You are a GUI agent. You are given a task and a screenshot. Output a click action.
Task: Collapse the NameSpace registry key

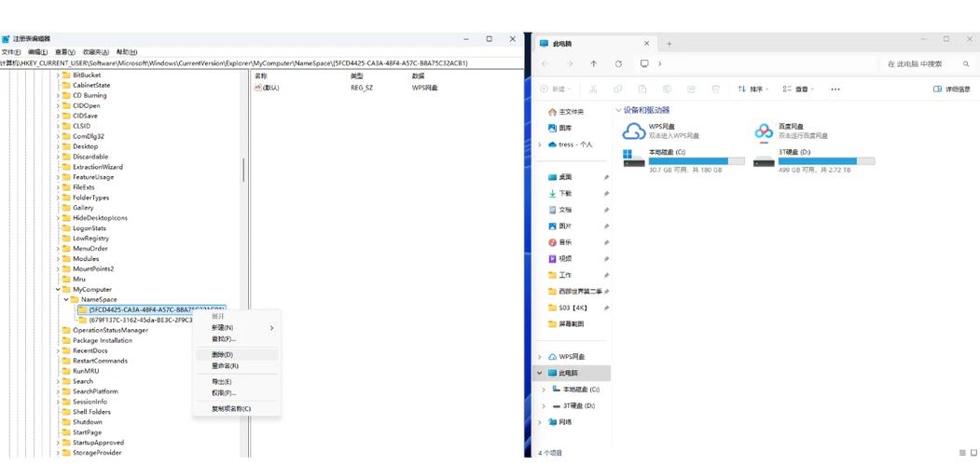[66, 299]
